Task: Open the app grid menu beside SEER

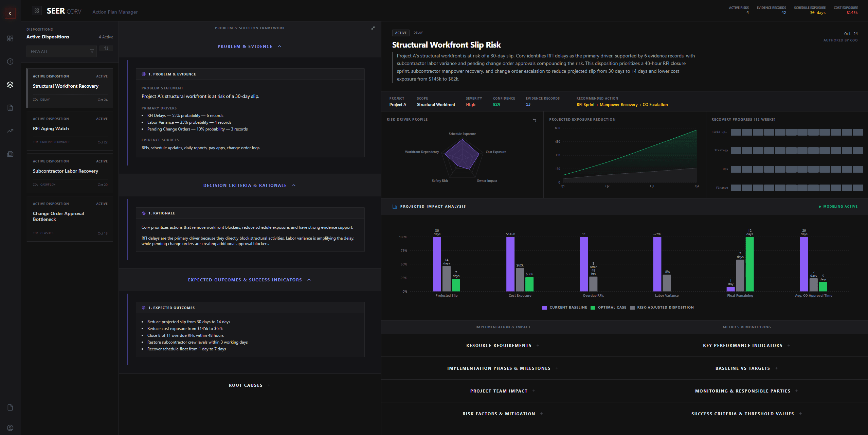Action: [37, 11]
